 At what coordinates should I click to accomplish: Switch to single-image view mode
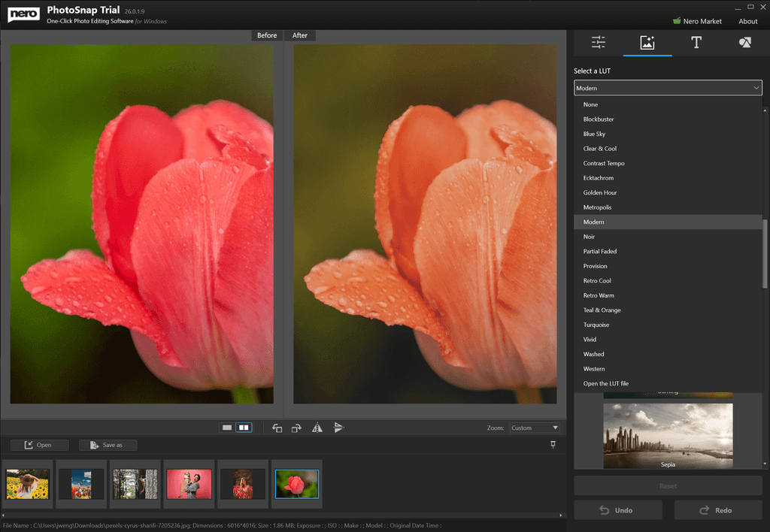[x=226, y=426]
